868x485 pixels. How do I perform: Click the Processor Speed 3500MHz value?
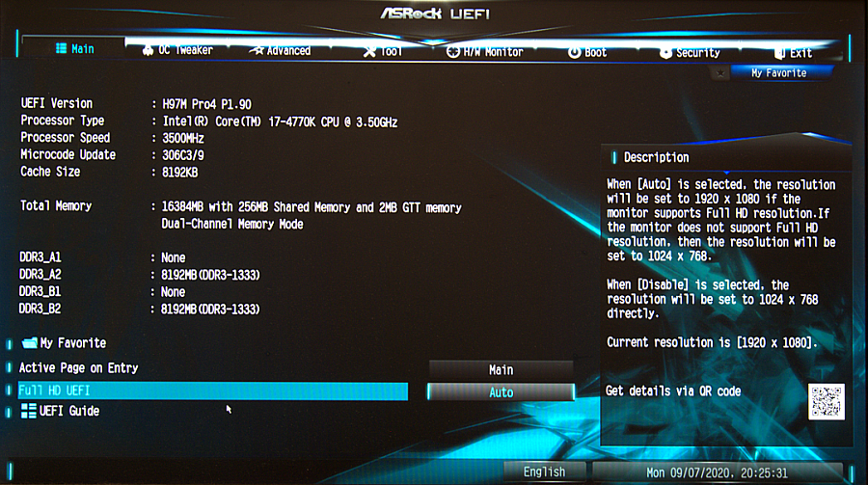183,139
